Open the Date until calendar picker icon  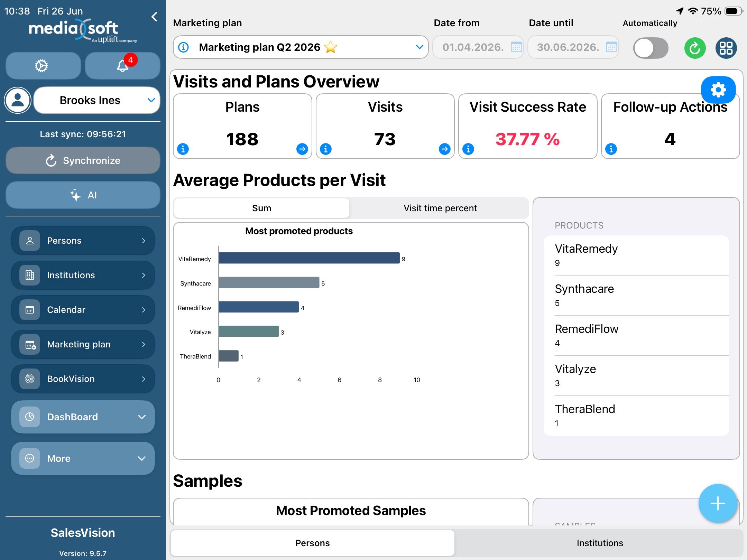[x=611, y=47]
